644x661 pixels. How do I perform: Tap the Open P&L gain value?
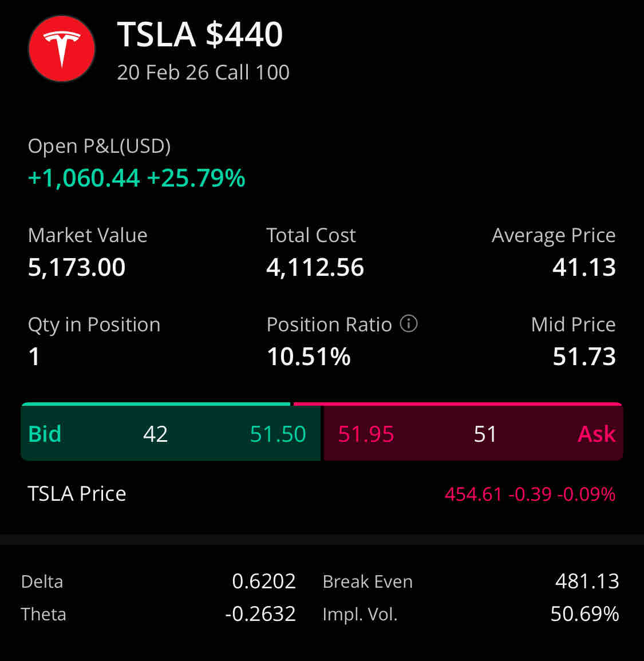coord(136,178)
